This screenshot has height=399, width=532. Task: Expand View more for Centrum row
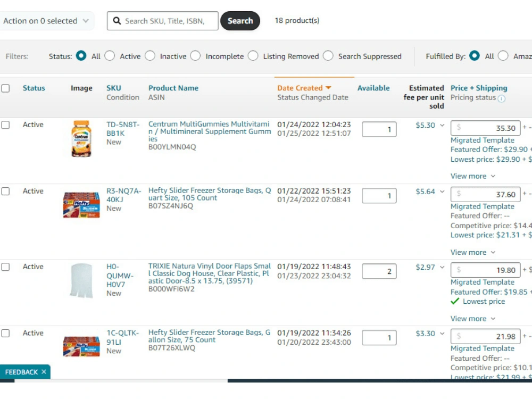pyautogui.click(x=473, y=176)
